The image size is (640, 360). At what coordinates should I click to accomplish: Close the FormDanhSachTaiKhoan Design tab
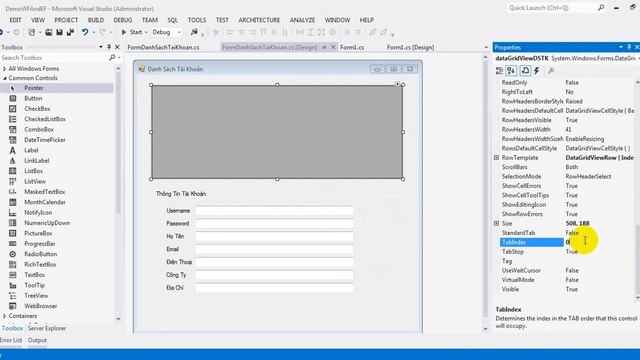[333, 47]
